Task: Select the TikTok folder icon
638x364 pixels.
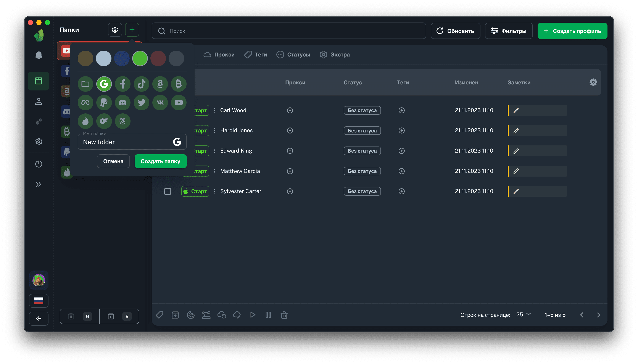Action: pyautogui.click(x=142, y=84)
